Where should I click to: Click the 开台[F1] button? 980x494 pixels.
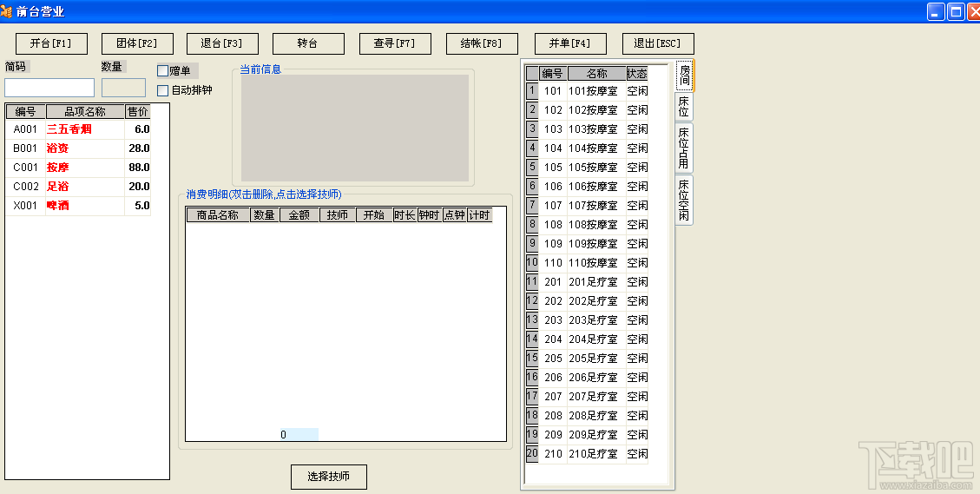[51, 43]
